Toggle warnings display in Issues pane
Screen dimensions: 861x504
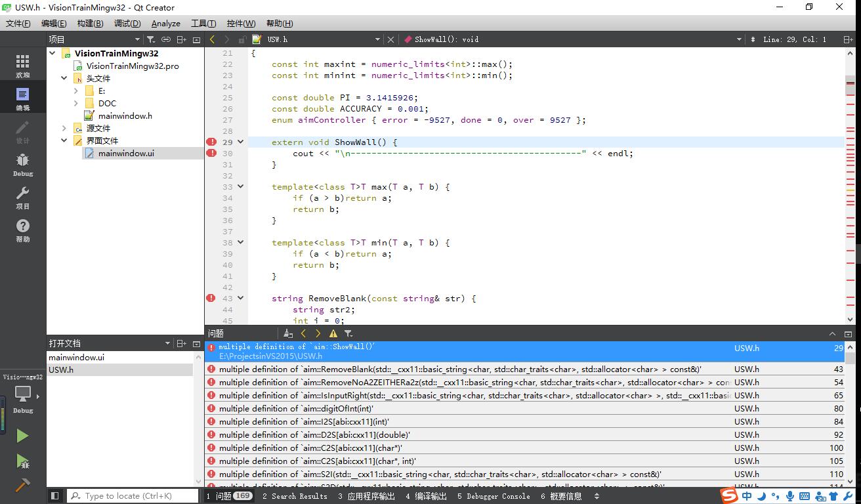[x=333, y=333]
